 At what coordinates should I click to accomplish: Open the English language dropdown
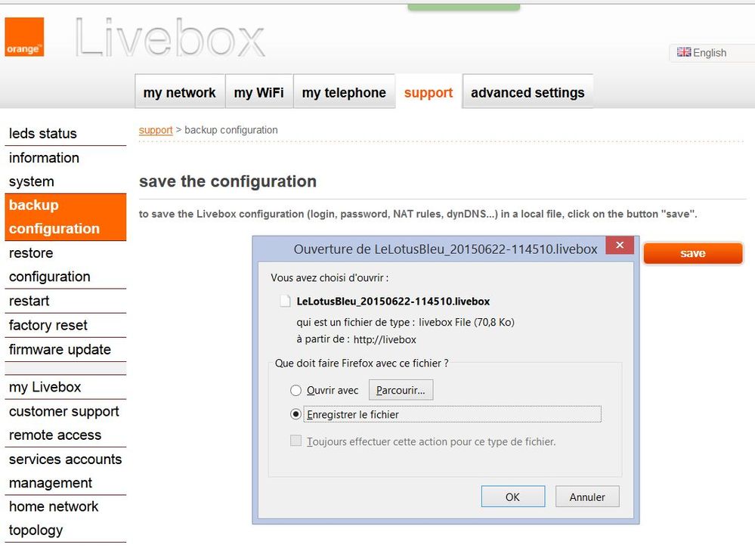click(x=712, y=52)
